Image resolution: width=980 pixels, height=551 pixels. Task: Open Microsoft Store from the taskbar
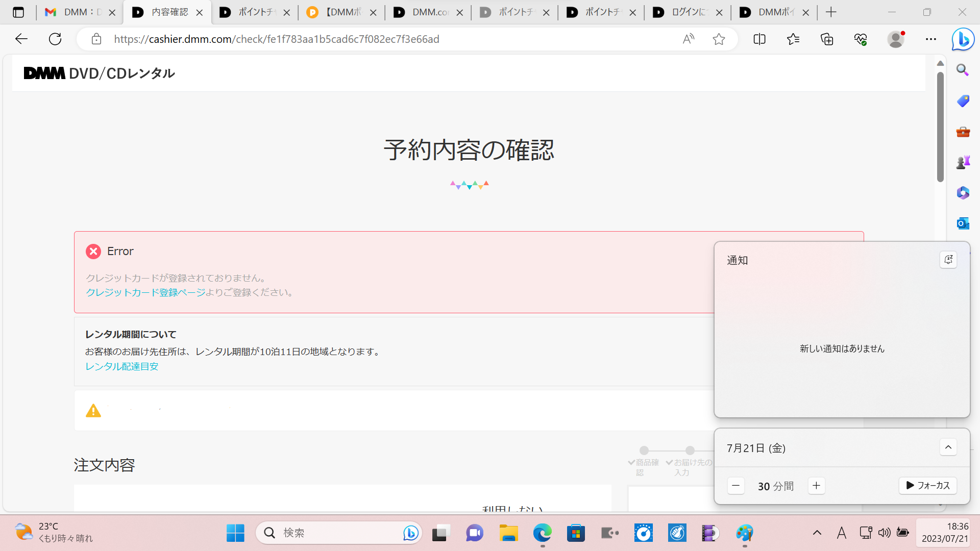point(576,533)
